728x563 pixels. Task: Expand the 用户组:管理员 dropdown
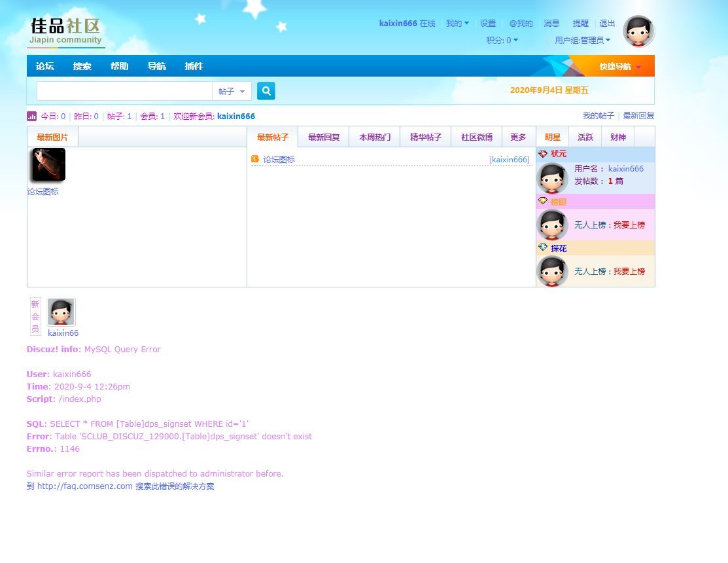(582, 41)
